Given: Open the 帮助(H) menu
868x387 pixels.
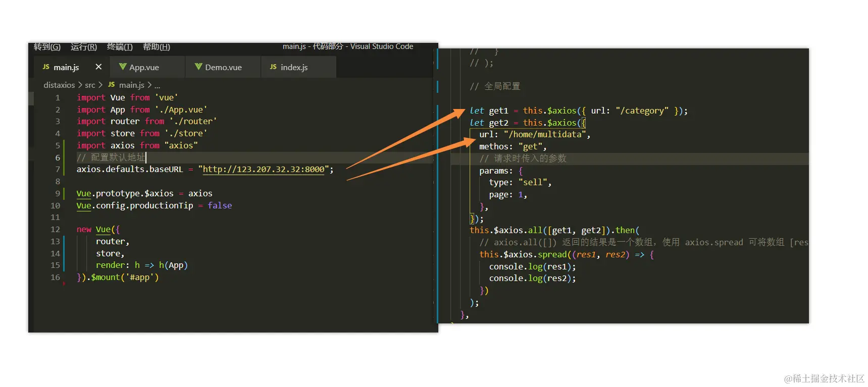Looking at the screenshot, I should click(156, 47).
